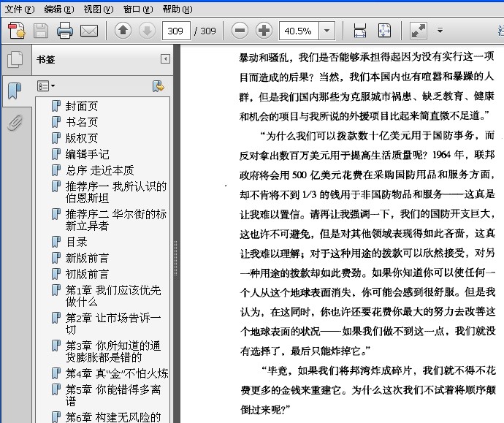This screenshot has height=423, width=504.
Task: Open the zoom percentage dropdown arrow
Action: tap(327, 31)
